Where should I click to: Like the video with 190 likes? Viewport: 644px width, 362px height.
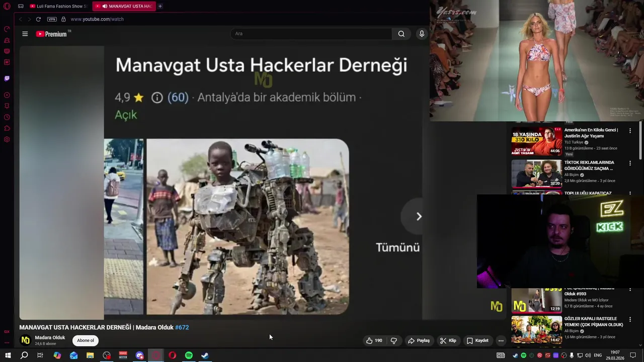point(374,340)
